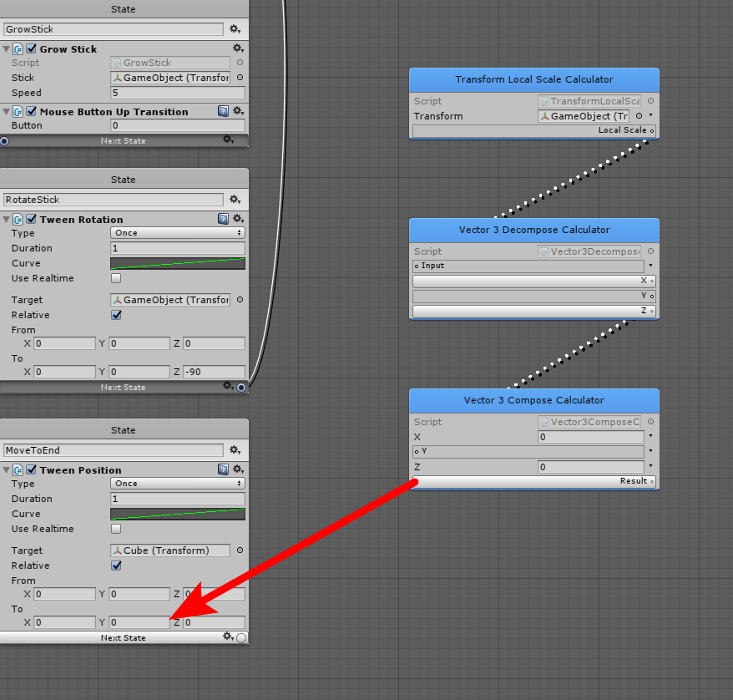The height and width of the screenshot is (700, 733).
Task: Open Mouse Button Up Transition help icon
Action: [223, 111]
